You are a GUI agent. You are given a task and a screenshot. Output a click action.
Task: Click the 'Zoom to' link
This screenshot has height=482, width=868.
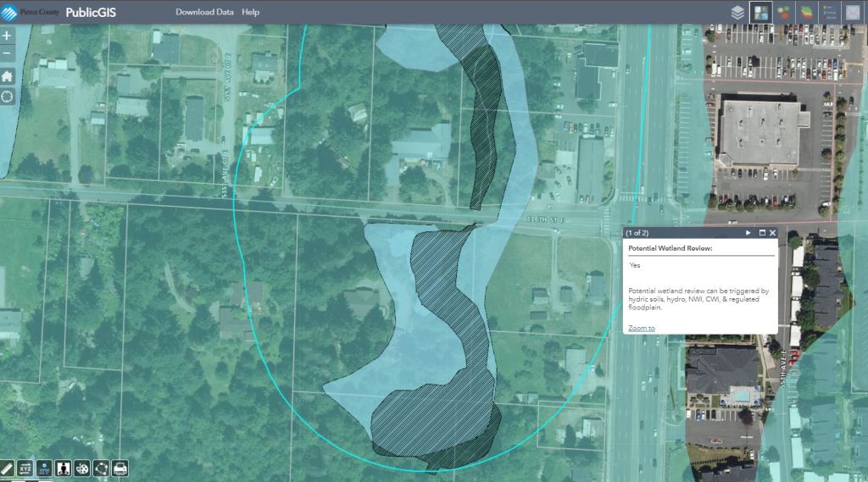(x=642, y=328)
